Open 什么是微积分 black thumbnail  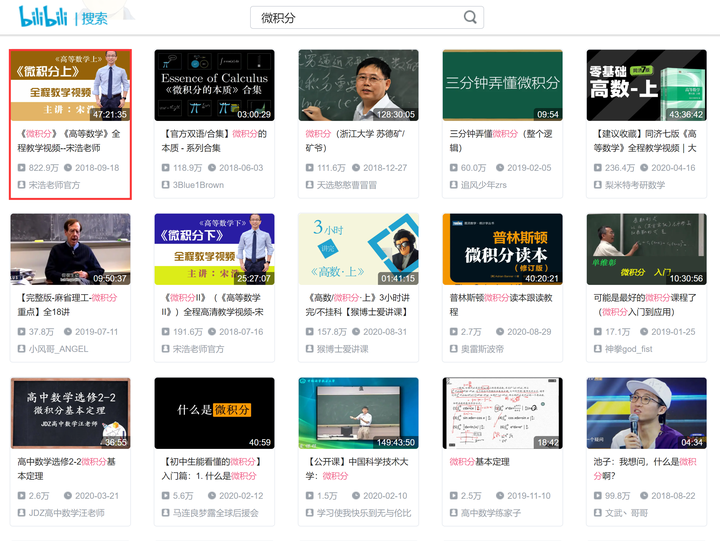tap(214, 413)
